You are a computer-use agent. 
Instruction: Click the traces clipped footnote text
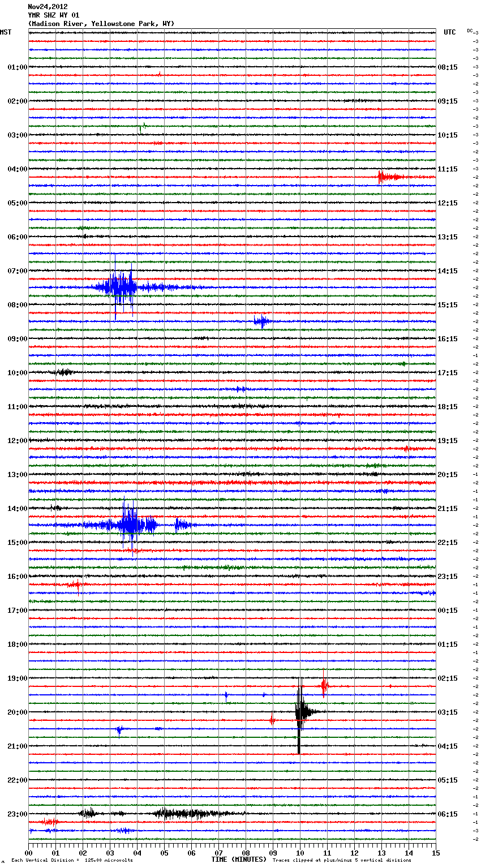(x=342, y=861)
